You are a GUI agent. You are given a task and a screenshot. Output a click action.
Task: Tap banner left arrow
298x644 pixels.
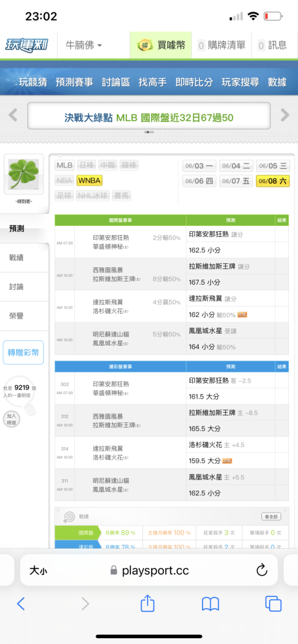pos(13,115)
